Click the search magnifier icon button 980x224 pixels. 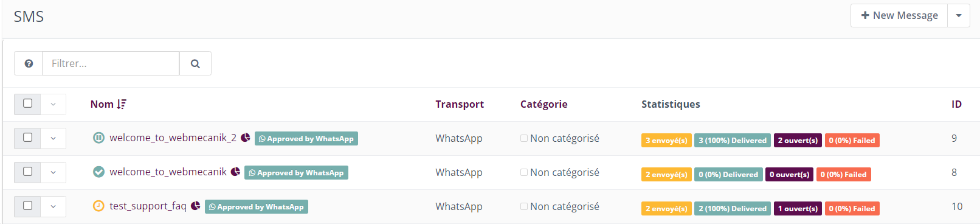[x=195, y=63]
